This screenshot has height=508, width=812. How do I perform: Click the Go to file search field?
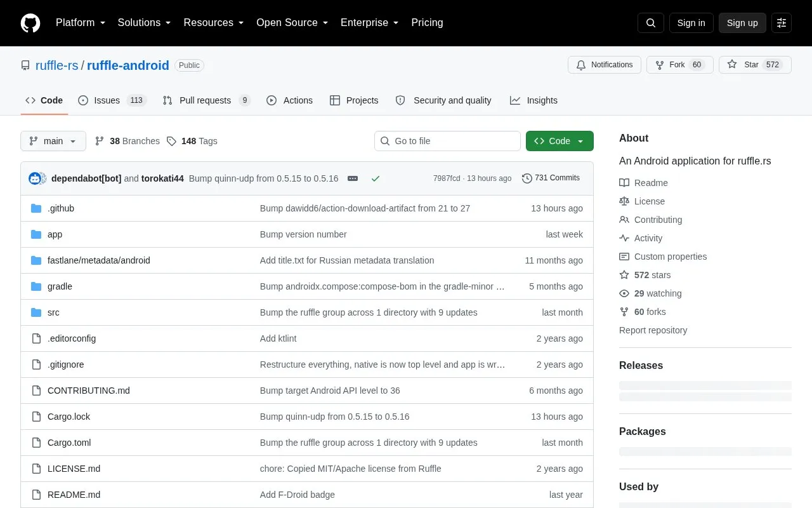[447, 141]
